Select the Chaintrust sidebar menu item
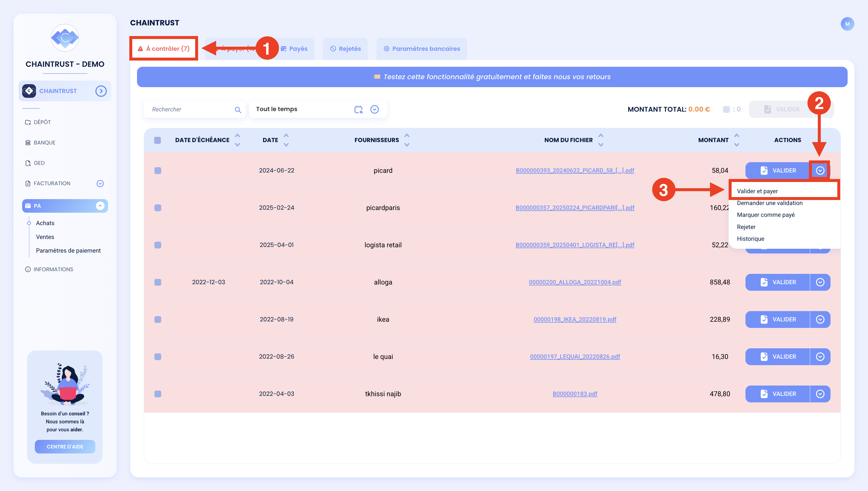 point(65,91)
